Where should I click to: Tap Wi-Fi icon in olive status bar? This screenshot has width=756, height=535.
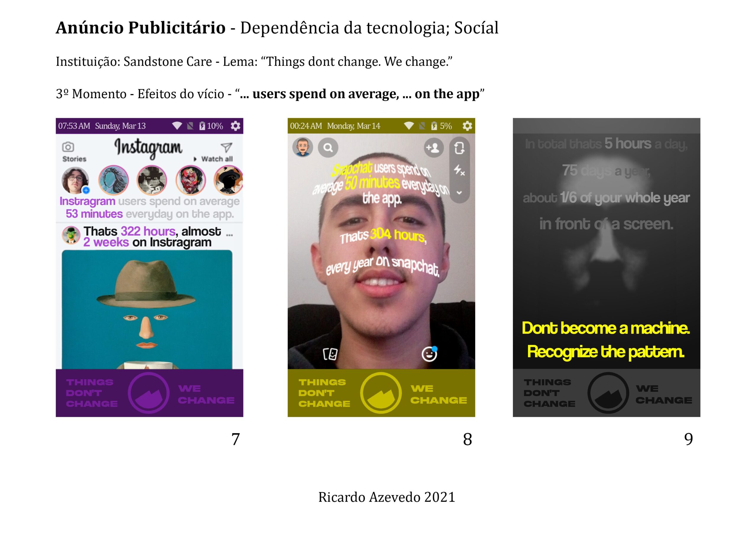(409, 126)
